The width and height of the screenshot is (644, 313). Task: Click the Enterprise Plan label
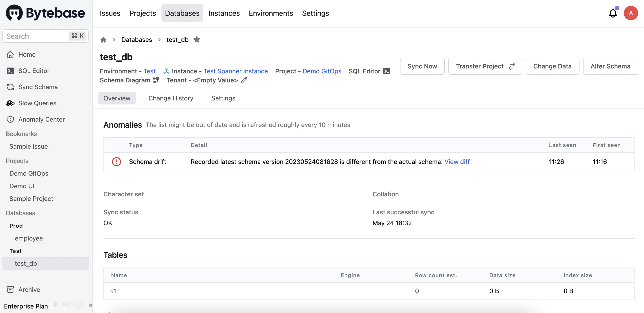(x=26, y=306)
